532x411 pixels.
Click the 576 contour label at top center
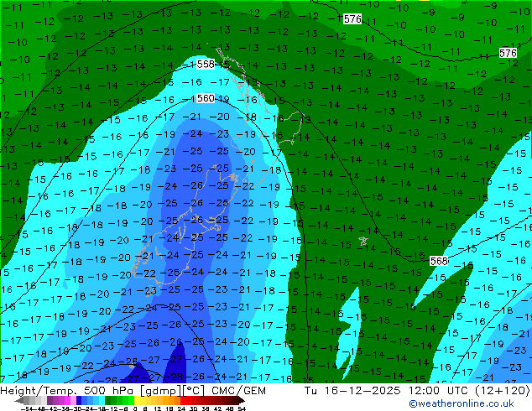click(352, 19)
